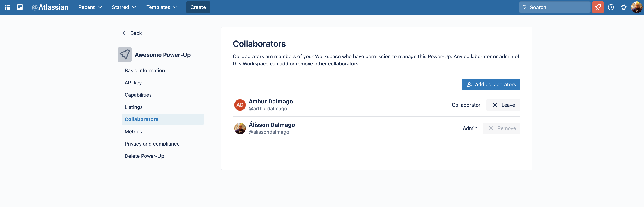This screenshot has height=207, width=644.
Task: Click the Back chevron arrow
Action: pos(124,33)
